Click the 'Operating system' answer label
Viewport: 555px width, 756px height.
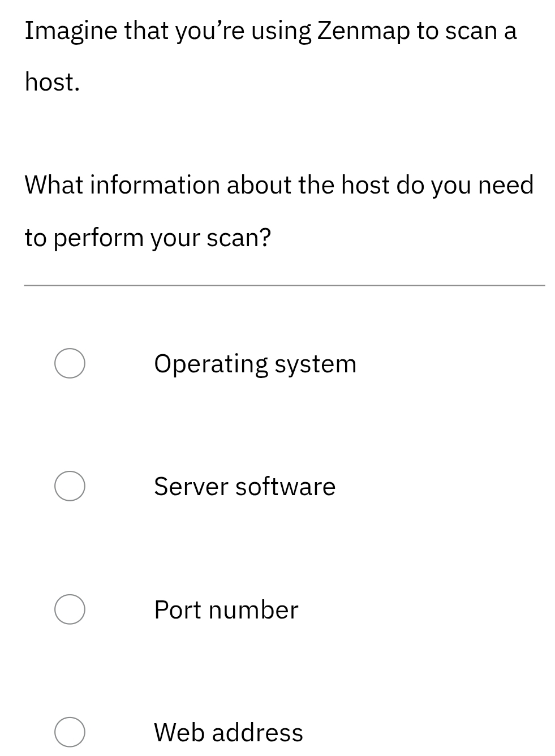pyautogui.click(x=255, y=363)
